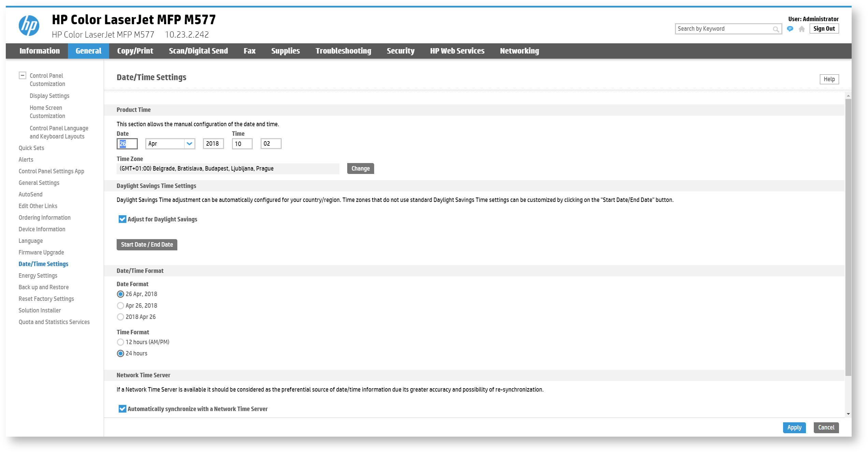This screenshot has width=868, height=453.
Task: Click the vertical scrollbar thumb
Action: (849, 237)
